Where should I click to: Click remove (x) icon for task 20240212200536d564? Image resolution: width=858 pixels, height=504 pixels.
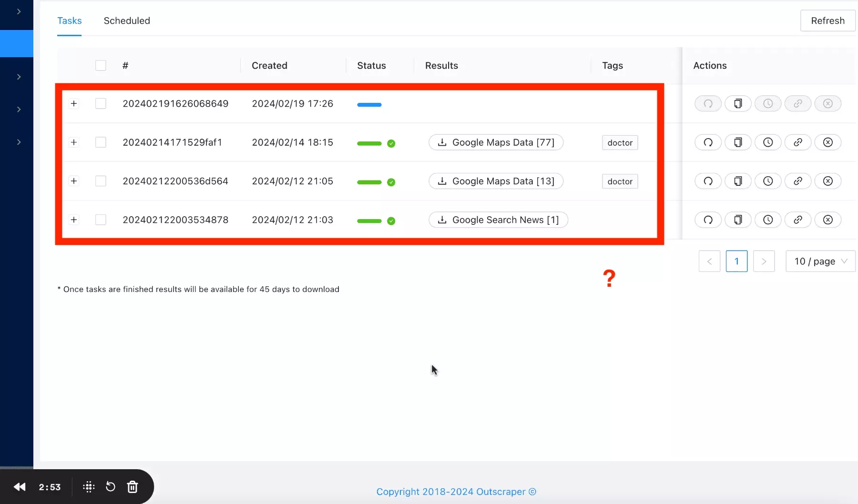(828, 181)
